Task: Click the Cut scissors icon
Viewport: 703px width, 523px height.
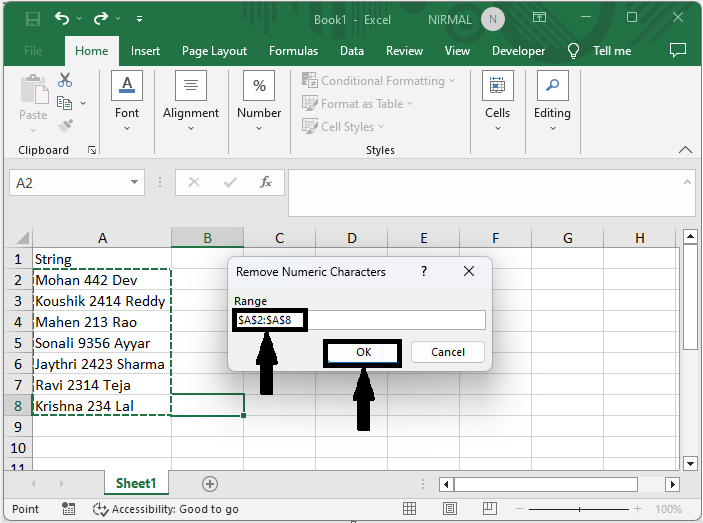Action: point(65,80)
